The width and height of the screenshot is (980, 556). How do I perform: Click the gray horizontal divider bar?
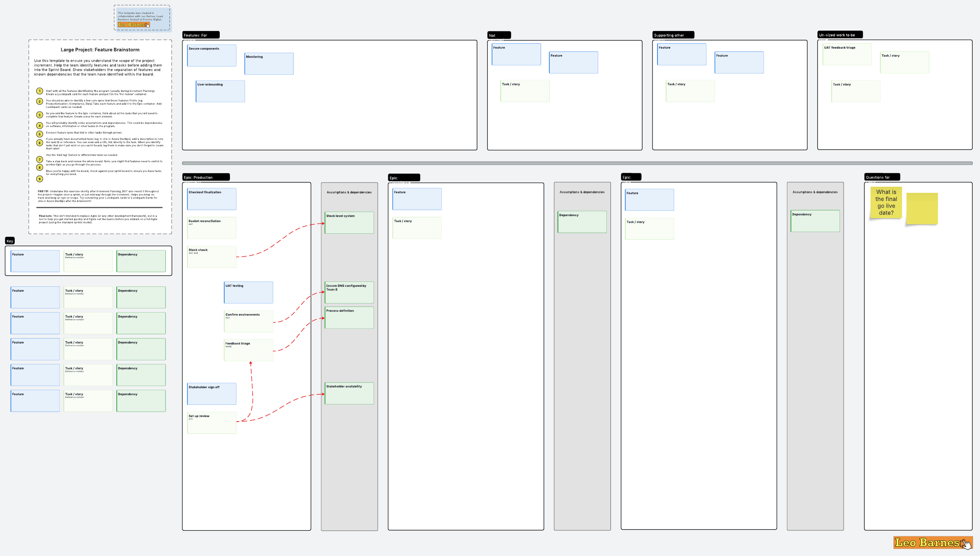pyautogui.click(x=577, y=163)
